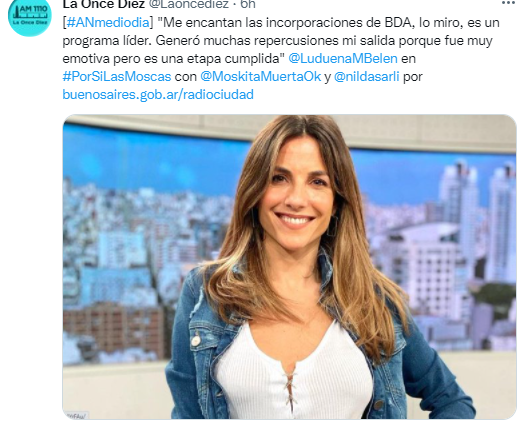Click the small watermark at the photo's corner
The width and height of the screenshot is (520, 430).
[75, 416]
